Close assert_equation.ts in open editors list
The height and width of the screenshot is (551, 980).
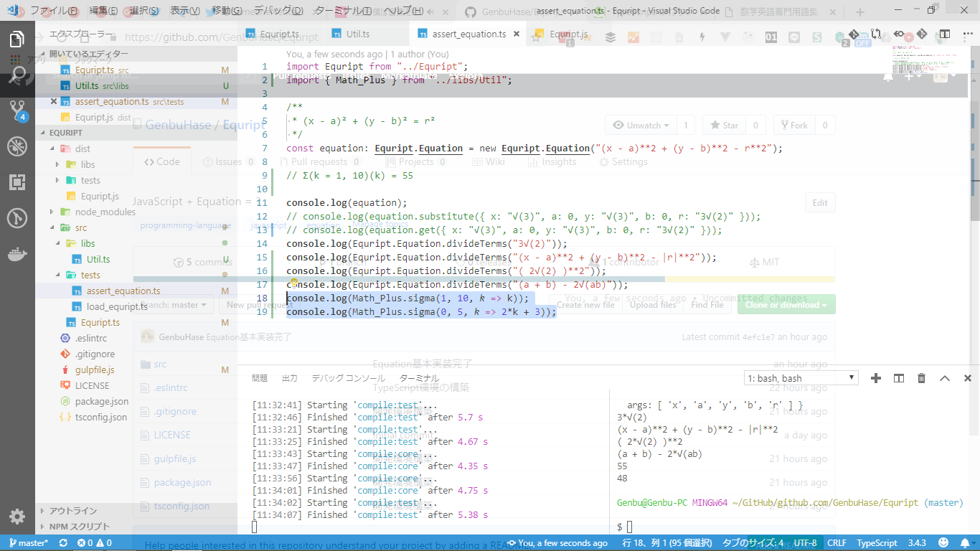[54, 102]
